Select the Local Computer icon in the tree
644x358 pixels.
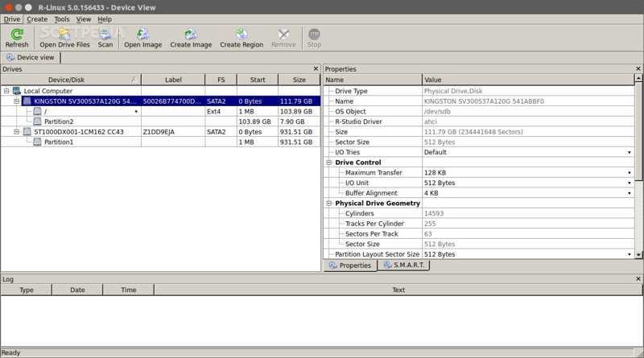click(17, 92)
